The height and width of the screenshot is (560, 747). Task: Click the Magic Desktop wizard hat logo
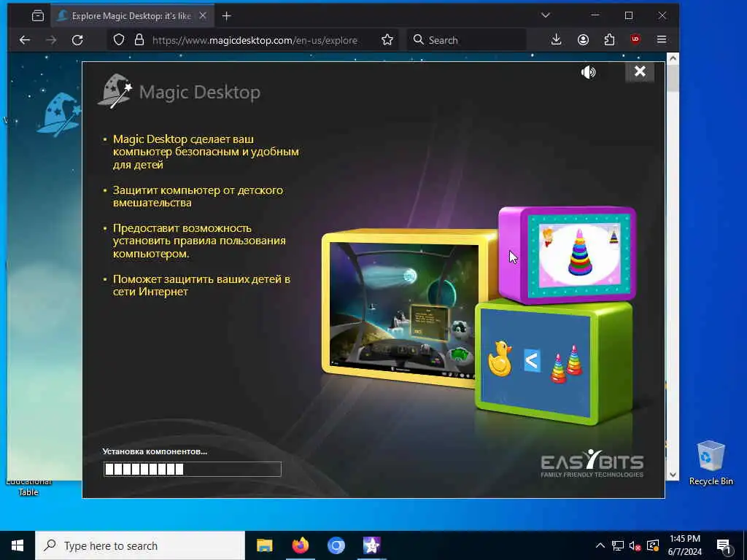pos(115,90)
